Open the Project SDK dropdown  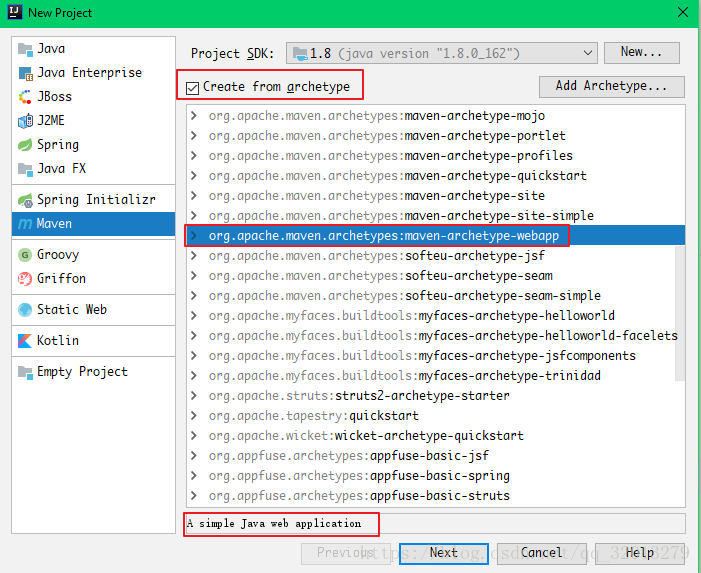point(588,53)
